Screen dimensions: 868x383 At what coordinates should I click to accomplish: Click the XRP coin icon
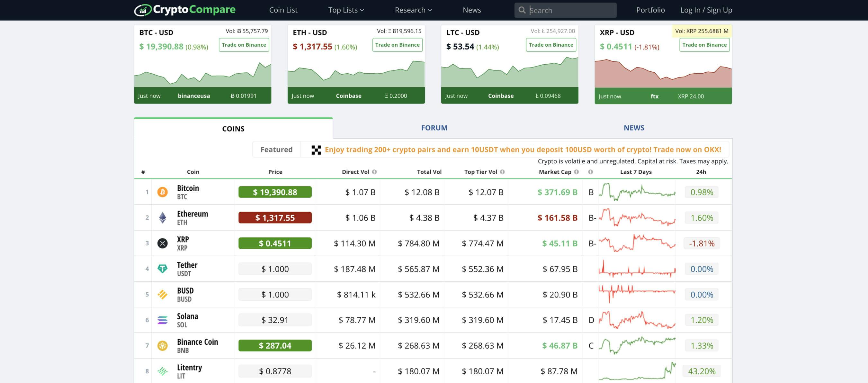pyautogui.click(x=162, y=243)
